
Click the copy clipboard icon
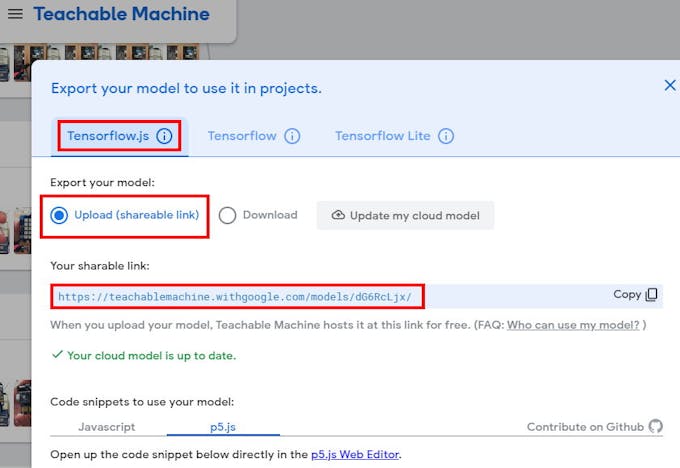651,295
